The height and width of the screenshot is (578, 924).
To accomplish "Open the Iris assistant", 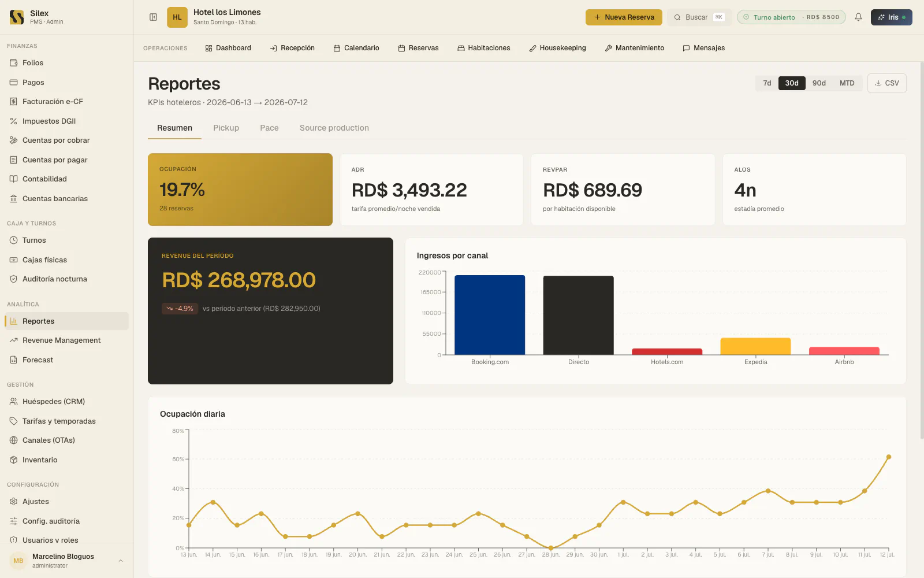I will (891, 17).
